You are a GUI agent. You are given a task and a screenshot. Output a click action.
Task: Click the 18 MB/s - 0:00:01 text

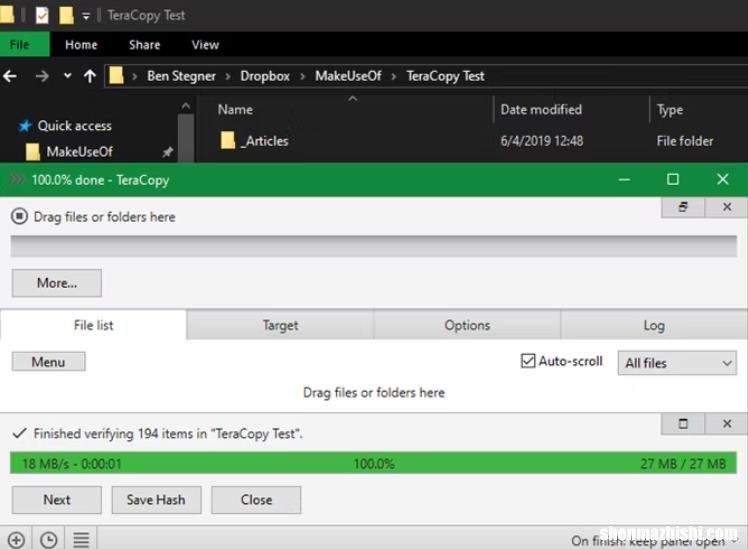click(x=72, y=464)
